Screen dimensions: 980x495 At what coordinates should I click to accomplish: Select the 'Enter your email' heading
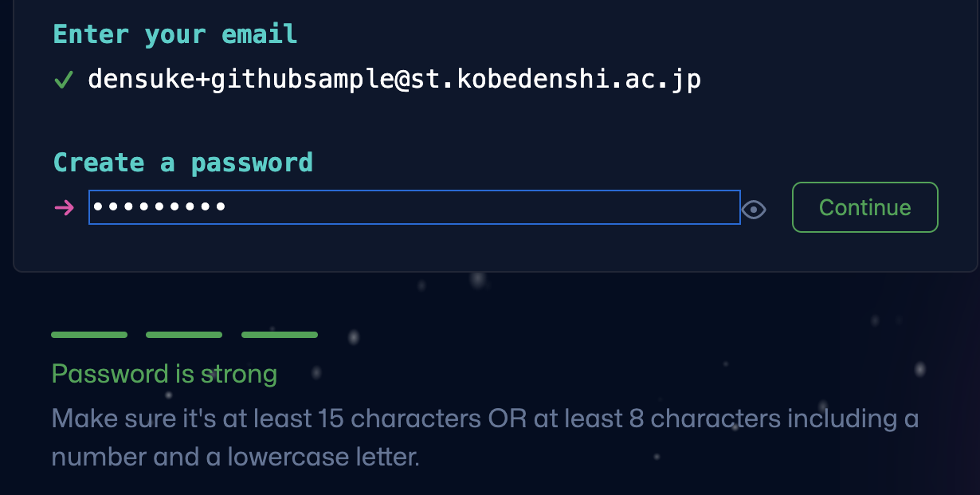(174, 34)
